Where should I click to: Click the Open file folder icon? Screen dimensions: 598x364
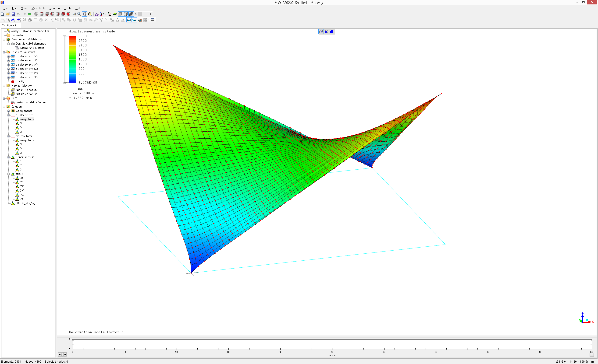pyautogui.click(x=8, y=14)
